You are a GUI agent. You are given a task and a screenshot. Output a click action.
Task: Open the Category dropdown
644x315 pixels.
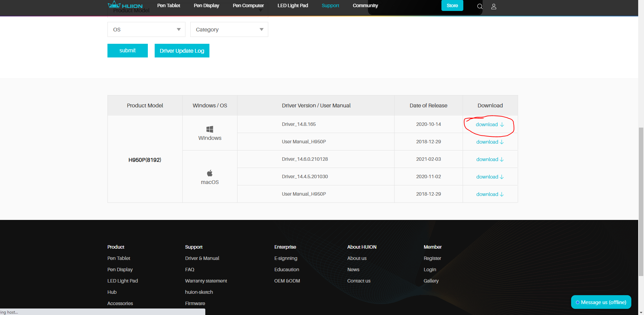(x=229, y=29)
